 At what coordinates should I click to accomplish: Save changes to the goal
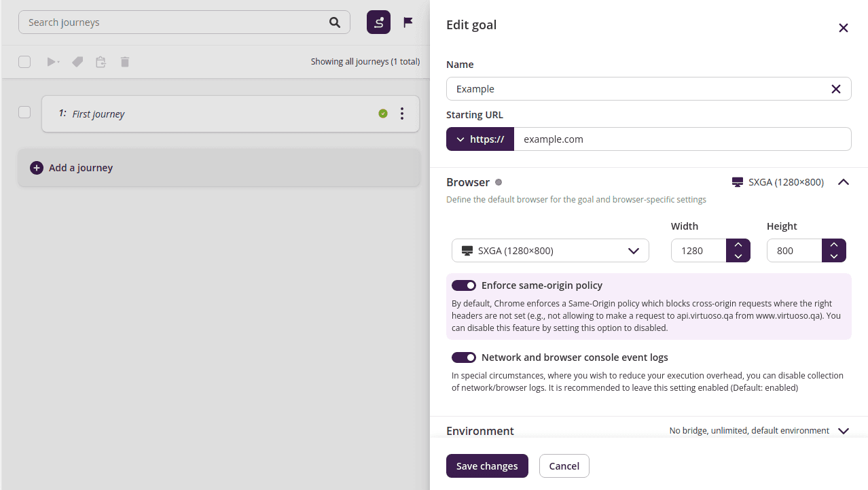click(487, 466)
